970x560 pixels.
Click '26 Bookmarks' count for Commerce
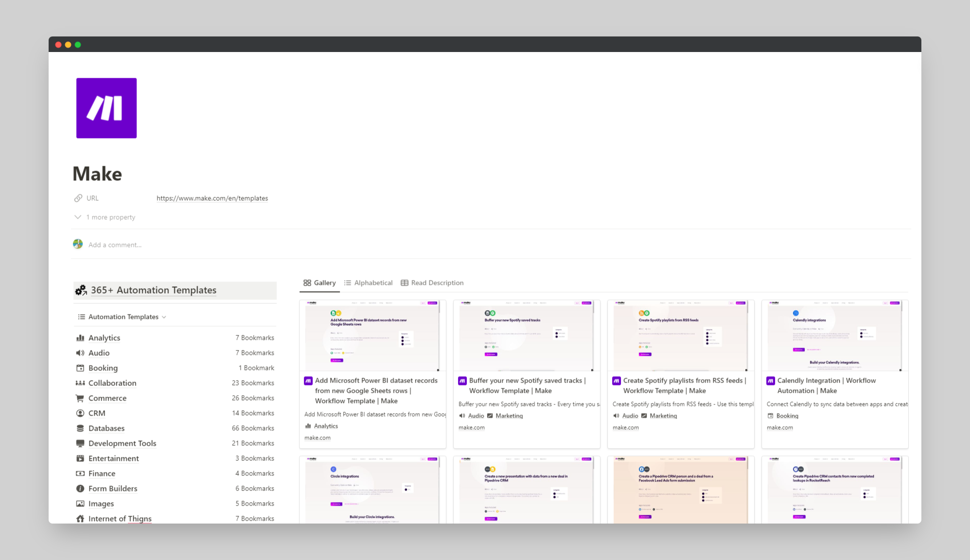[x=253, y=398]
